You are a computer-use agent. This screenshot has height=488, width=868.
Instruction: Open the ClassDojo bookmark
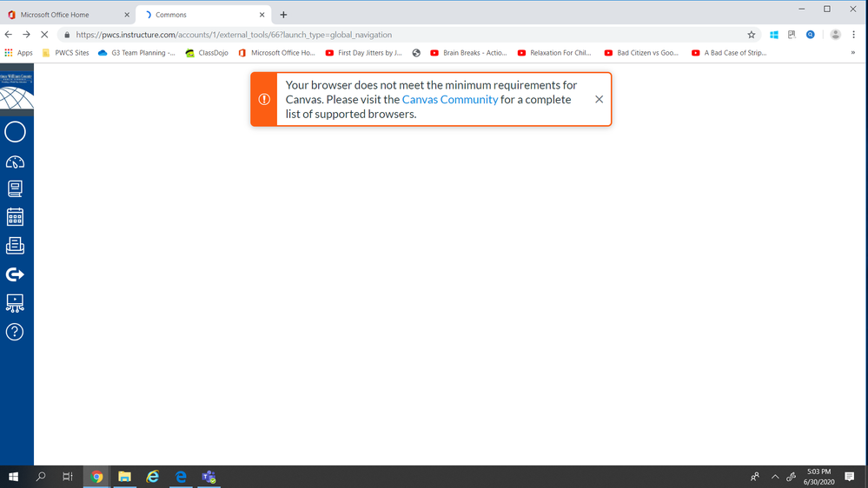[x=207, y=53]
